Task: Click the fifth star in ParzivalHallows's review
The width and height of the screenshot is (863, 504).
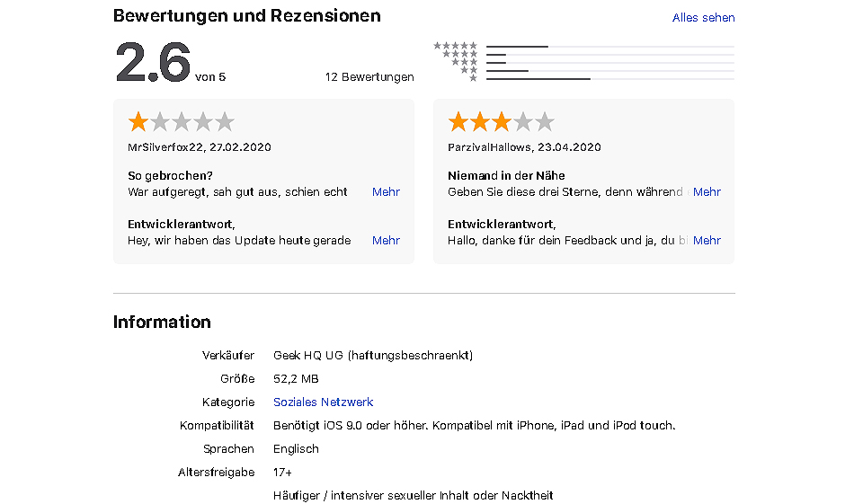Action: (545, 122)
